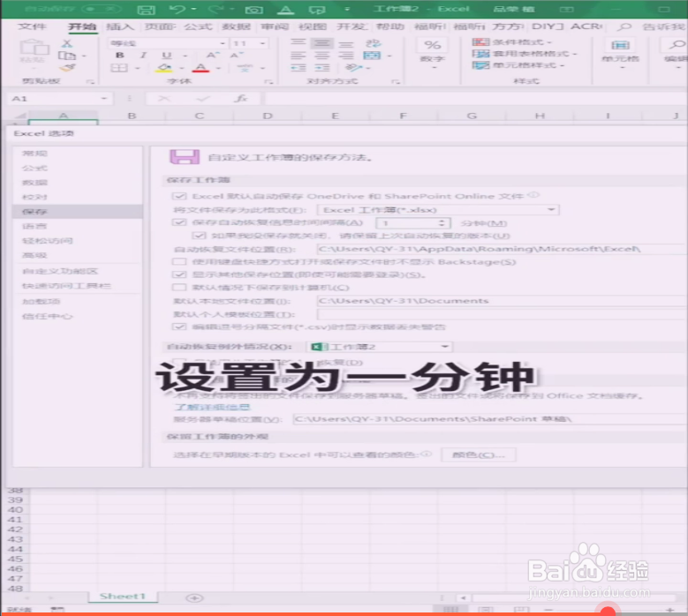688x616 pixels.
Task: Decrease font size with smaller A icon
Action: pos(236,56)
